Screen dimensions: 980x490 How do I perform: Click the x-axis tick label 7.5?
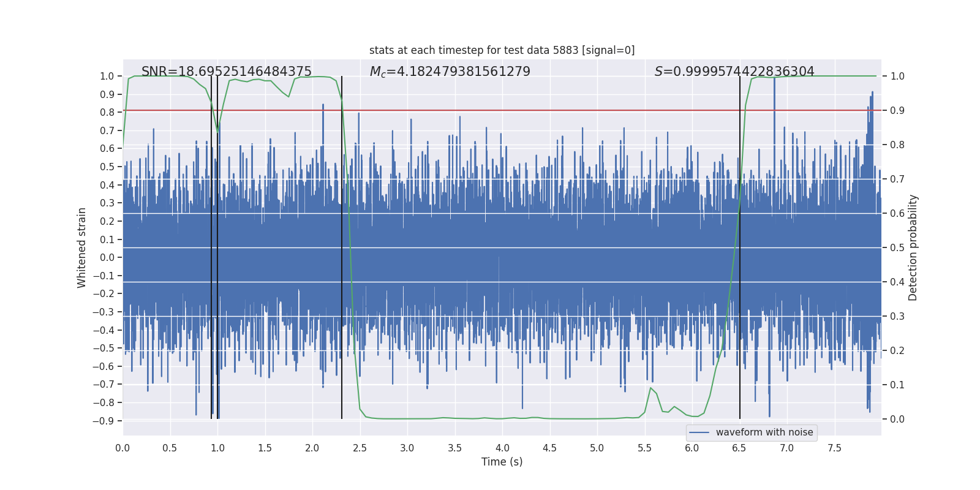coord(834,448)
